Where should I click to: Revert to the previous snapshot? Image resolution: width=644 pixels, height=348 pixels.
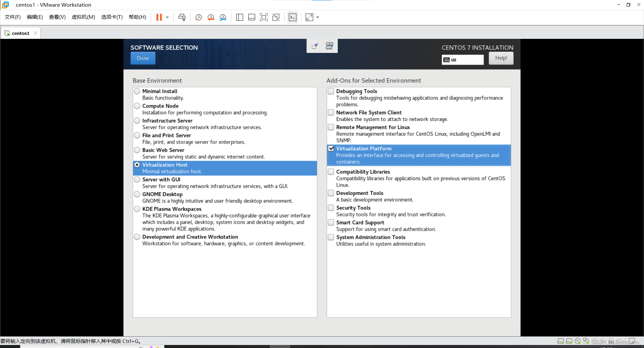211,17
